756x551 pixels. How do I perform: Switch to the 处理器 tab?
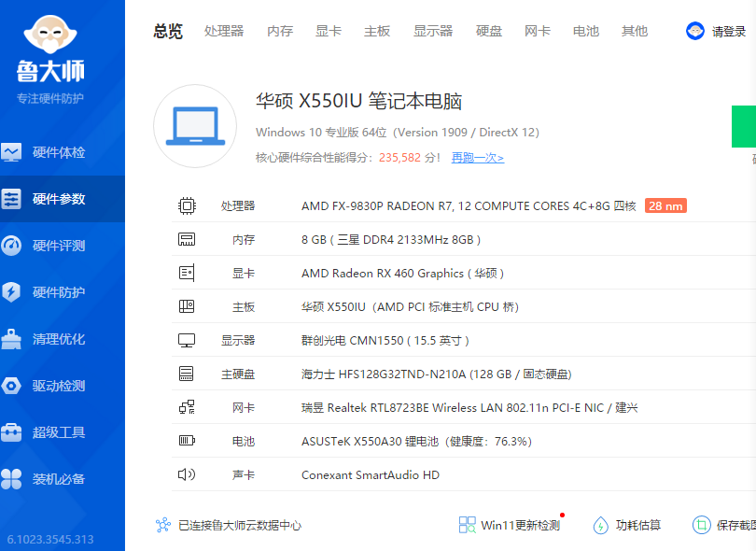224,32
